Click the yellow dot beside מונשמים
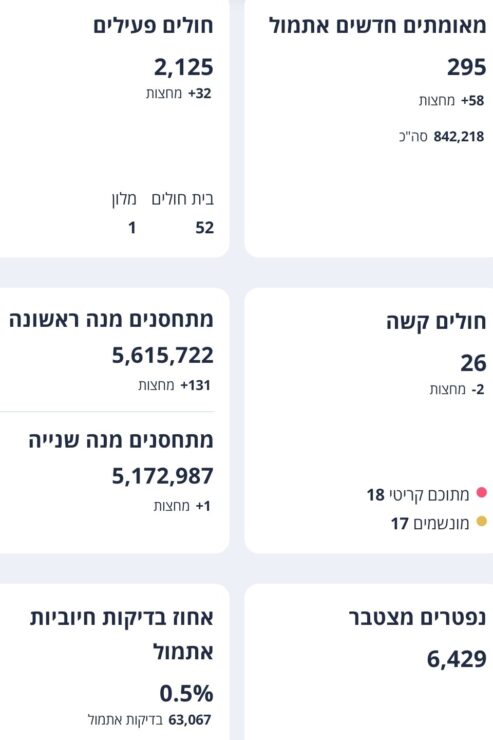This screenshot has height=740, width=493. tap(481, 521)
